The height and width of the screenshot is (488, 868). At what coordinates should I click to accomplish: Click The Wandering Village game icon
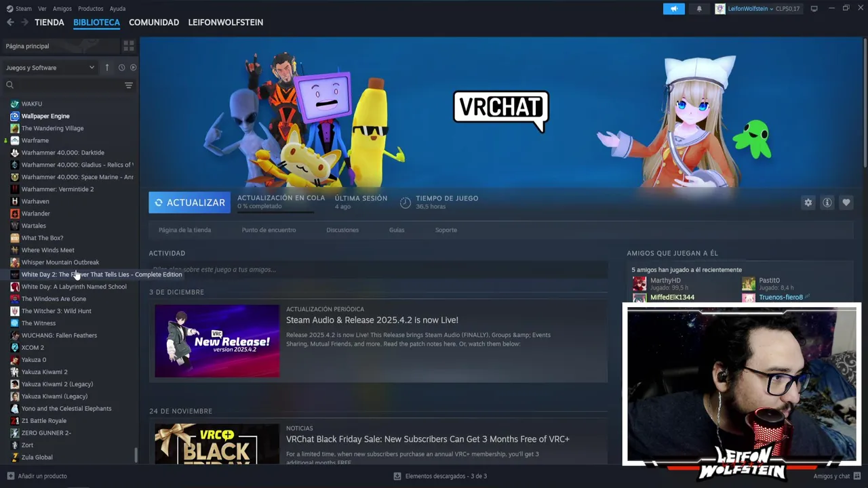pyautogui.click(x=14, y=128)
